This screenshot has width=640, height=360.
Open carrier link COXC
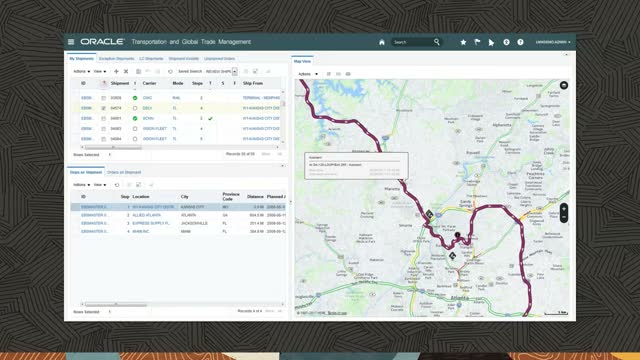coord(147,98)
